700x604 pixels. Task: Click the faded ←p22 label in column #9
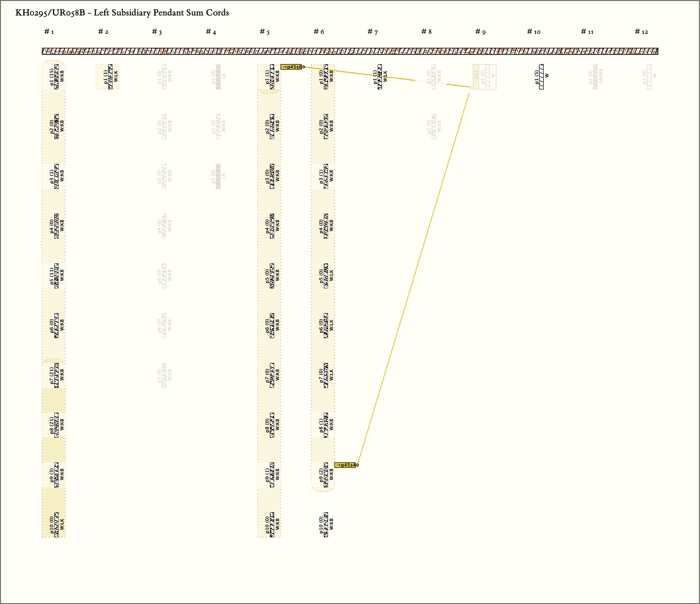coord(476,77)
